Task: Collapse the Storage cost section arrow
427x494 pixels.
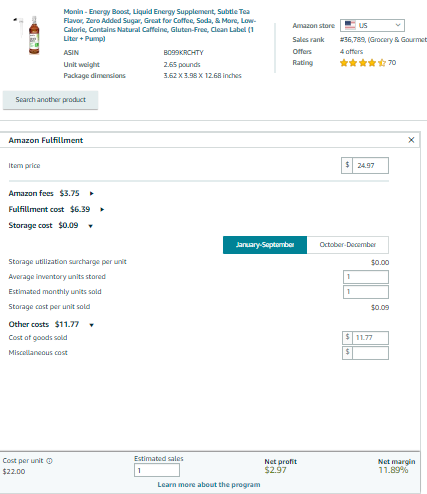Action: point(90,226)
